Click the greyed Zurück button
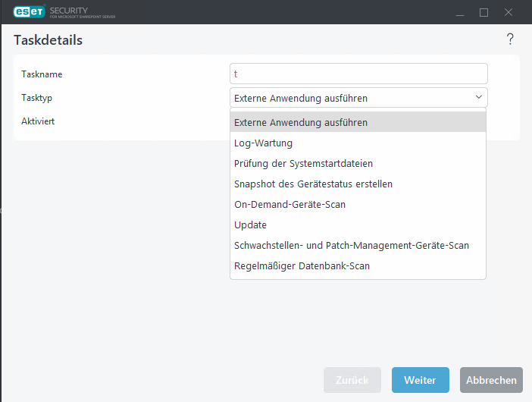532x402 pixels. click(352, 380)
